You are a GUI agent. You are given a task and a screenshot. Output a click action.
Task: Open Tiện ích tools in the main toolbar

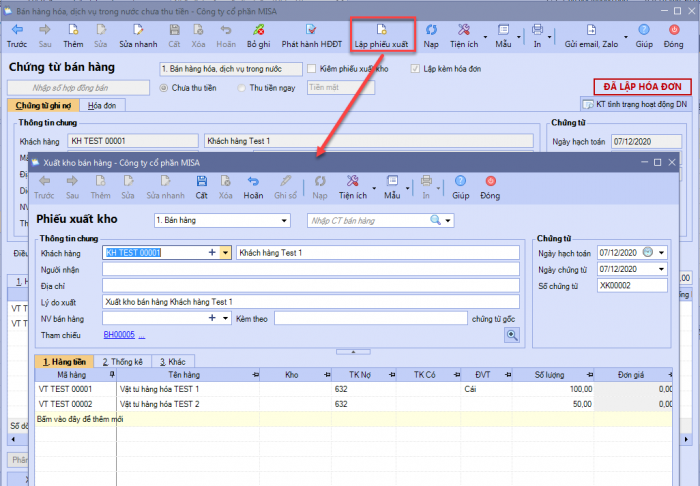pos(465,36)
